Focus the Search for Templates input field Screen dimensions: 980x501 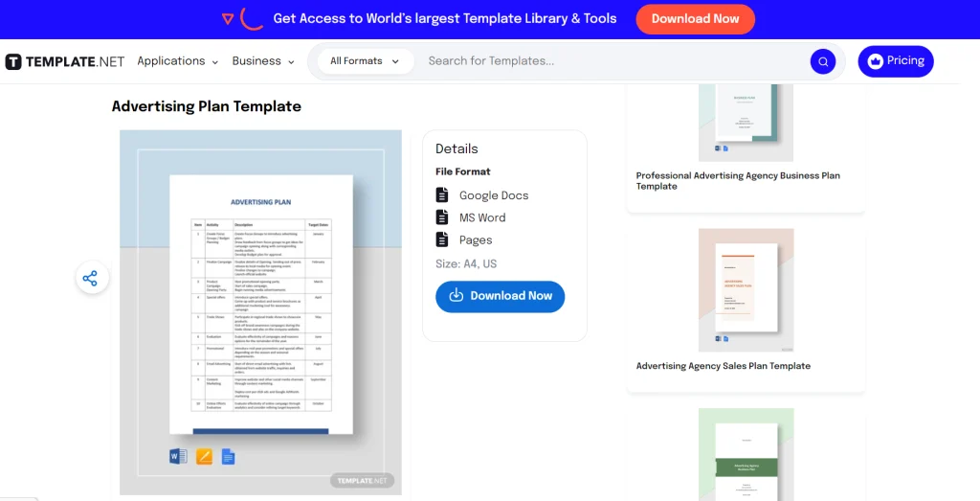pos(612,61)
